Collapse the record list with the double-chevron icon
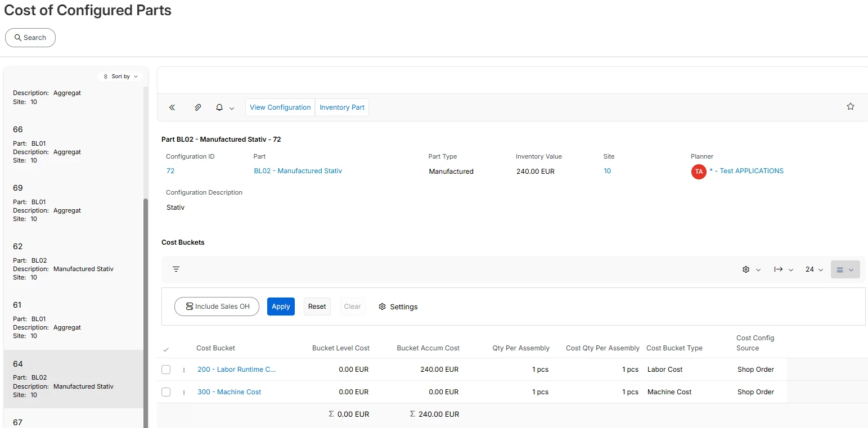The width and height of the screenshot is (868, 428). click(172, 107)
